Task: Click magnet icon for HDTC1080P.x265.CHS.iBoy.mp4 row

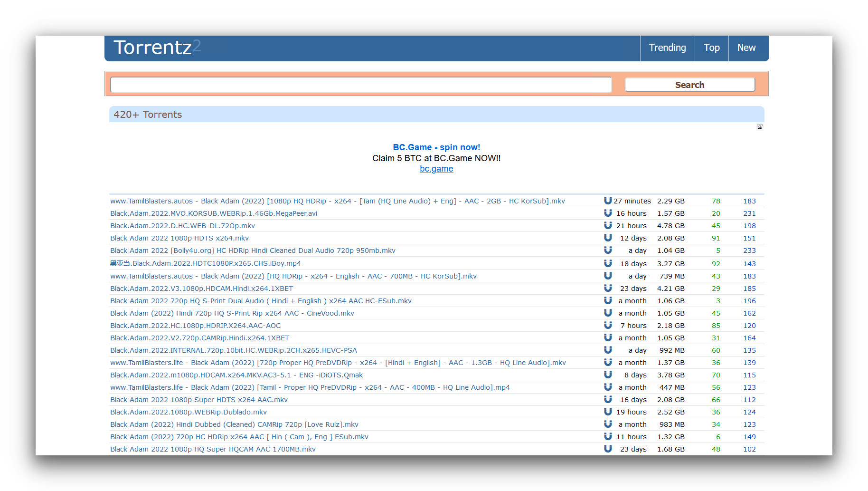Action: (x=608, y=263)
